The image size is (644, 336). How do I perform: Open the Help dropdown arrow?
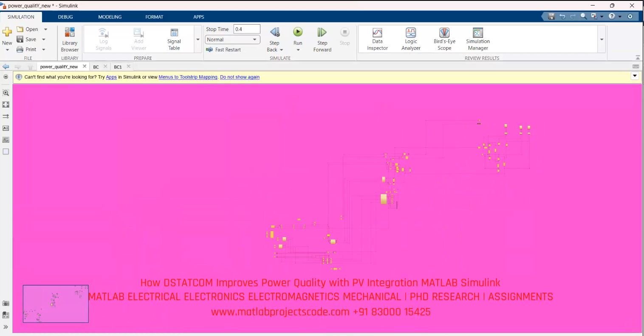[620, 17]
